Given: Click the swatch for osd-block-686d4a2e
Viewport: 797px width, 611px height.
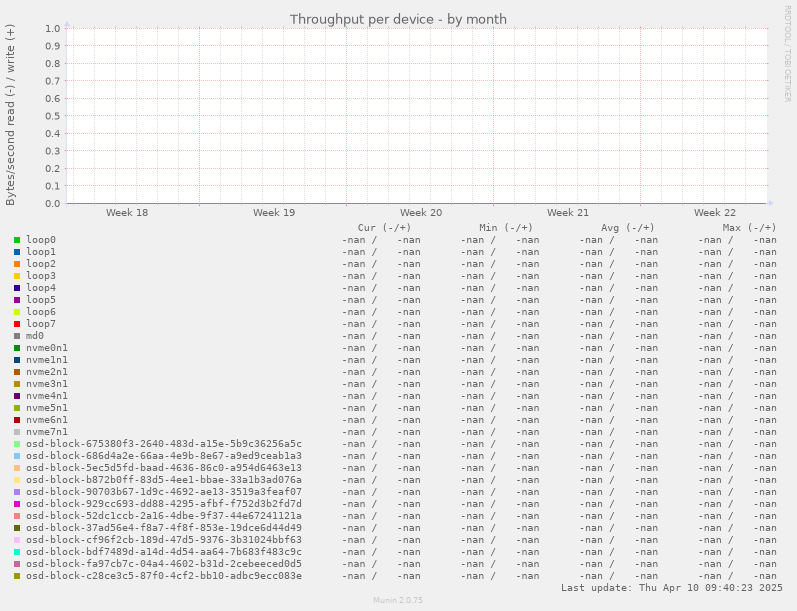Looking at the screenshot, I should (17, 456).
